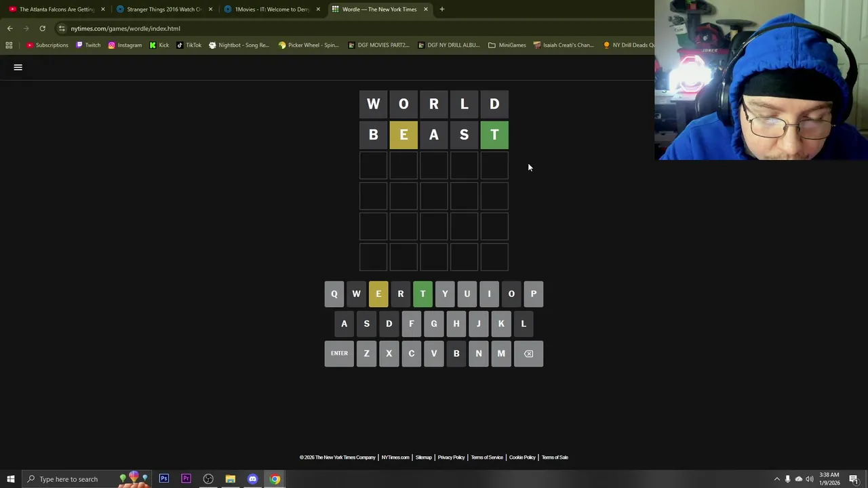Screen dimensions: 868x488
Task: Open the NYTimes.com footer link
Action: coord(395,457)
